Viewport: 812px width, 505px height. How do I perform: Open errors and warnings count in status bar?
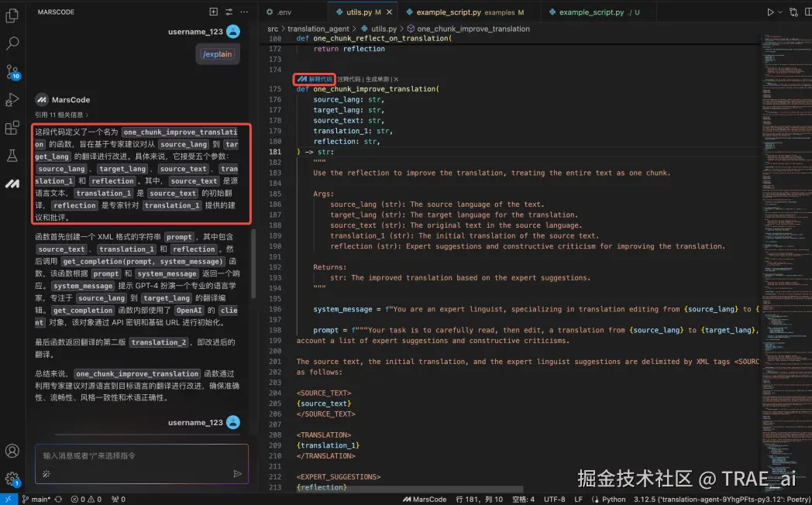tap(86, 500)
